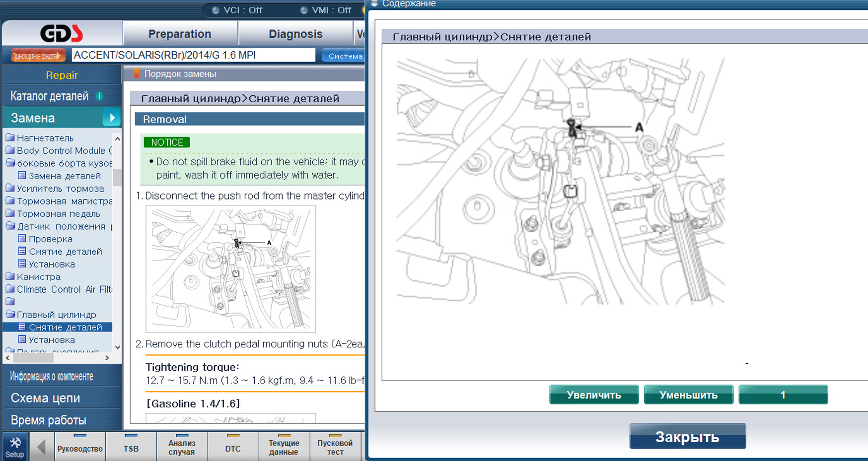Toggle the VCI status indicator
Image resolution: width=868 pixels, height=461 pixels.
(x=216, y=10)
